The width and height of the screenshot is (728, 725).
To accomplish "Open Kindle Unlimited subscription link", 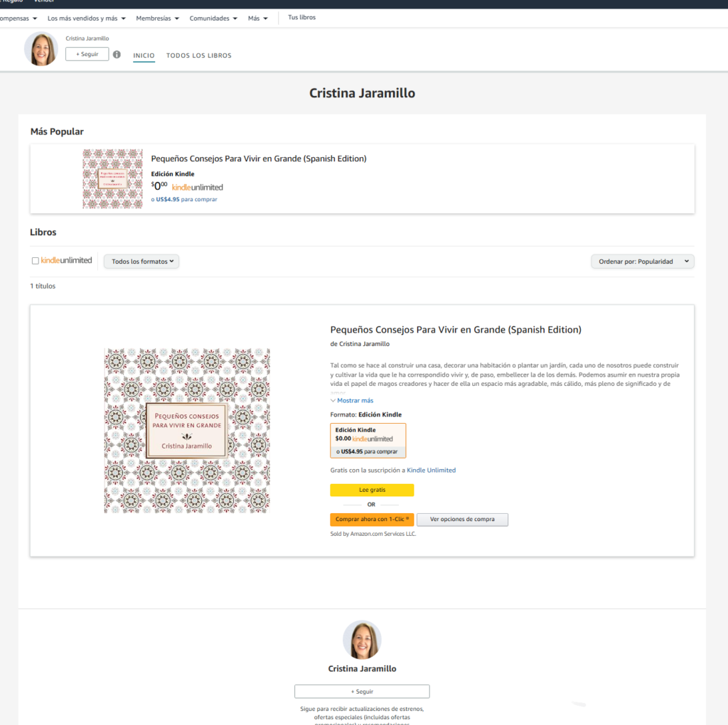I will click(x=432, y=470).
